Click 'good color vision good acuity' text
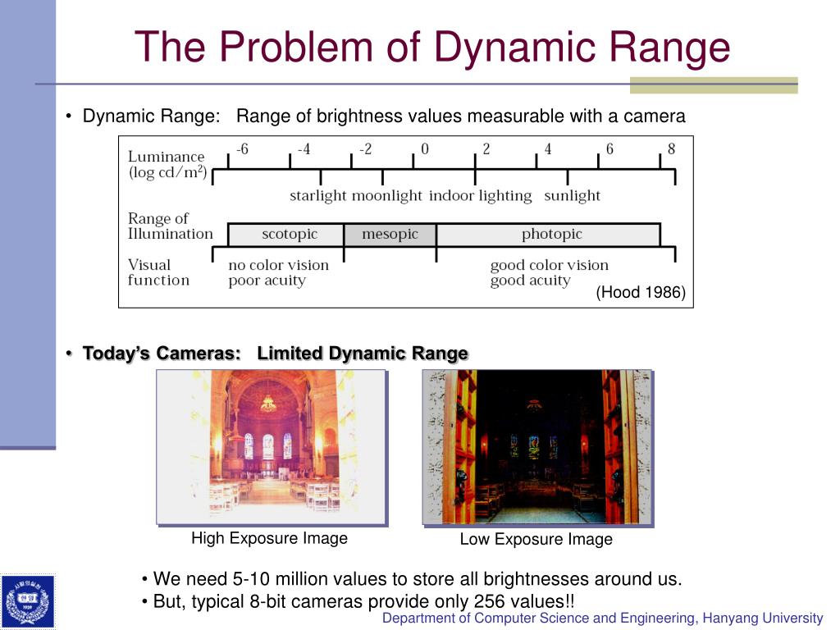The image size is (840, 630). (549, 272)
